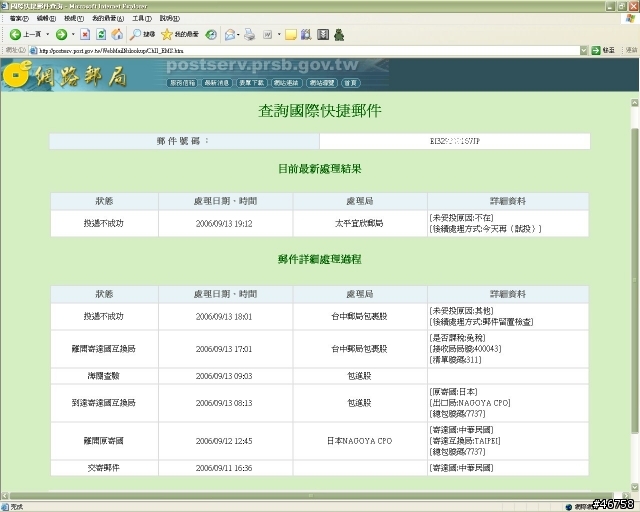This screenshot has height=512, width=640.
Task: Click the 2006/09/11 16:36 date cell
Action: tap(224, 468)
